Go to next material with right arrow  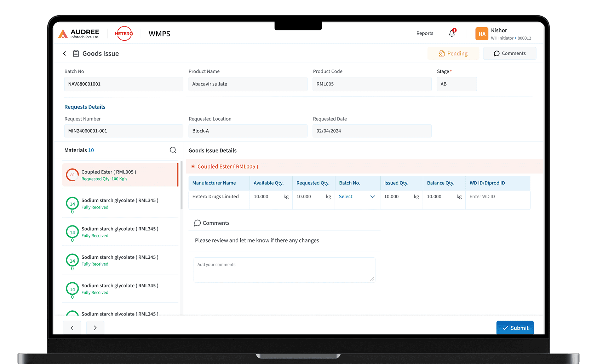click(95, 328)
